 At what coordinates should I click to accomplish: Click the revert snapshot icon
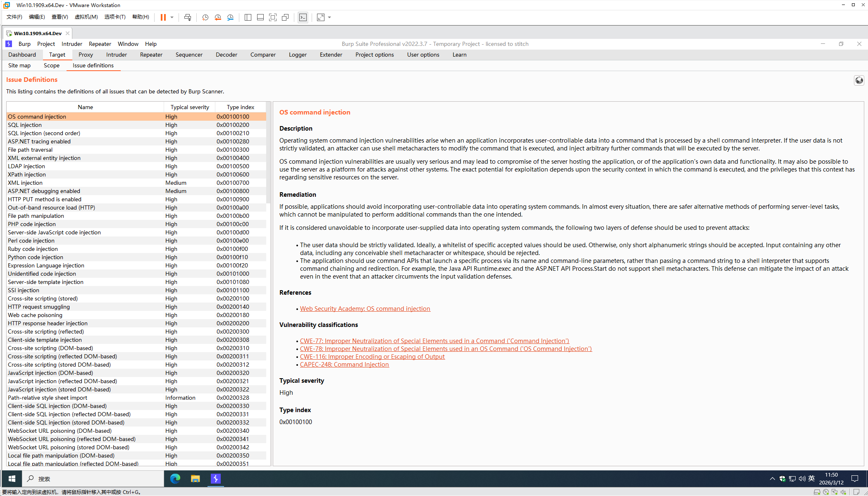click(x=218, y=17)
